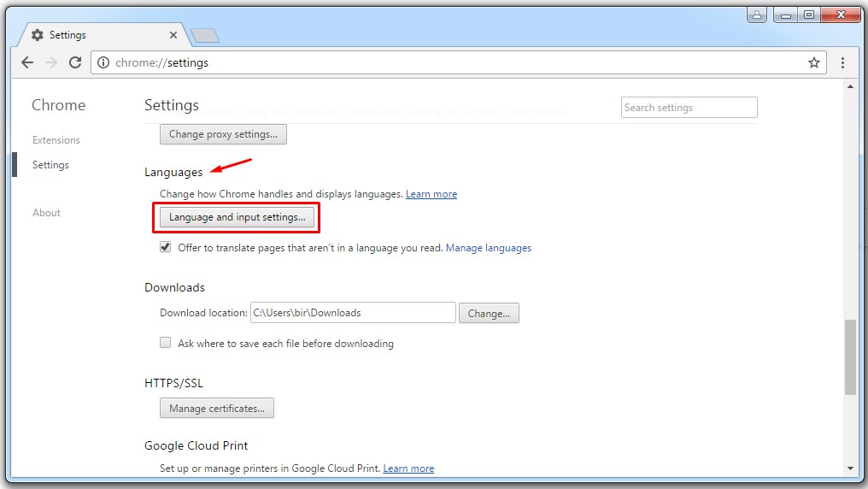Enable ask where to save each file
This screenshot has height=489, width=868.
click(166, 343)
